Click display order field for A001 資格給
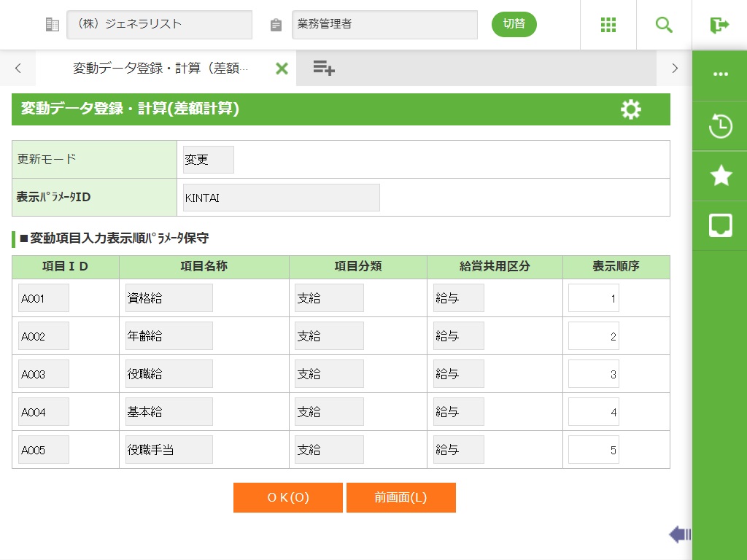 click(593, 298)
